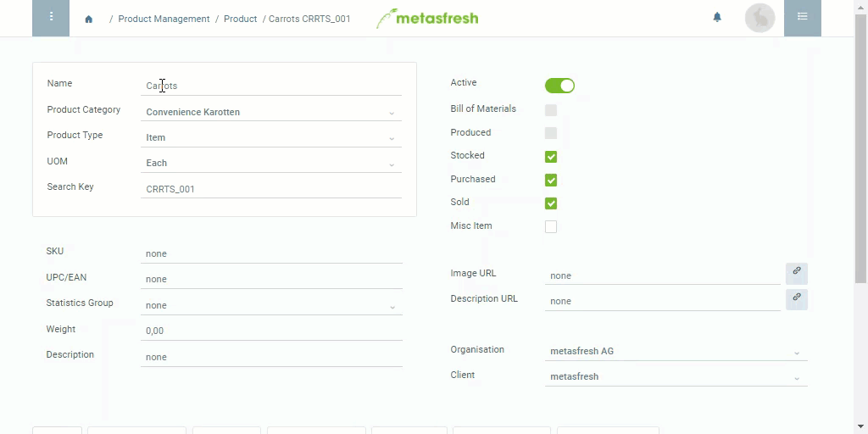Click the metasfresh logo
This screenshot has width=868, height=434.
[427, 19]
